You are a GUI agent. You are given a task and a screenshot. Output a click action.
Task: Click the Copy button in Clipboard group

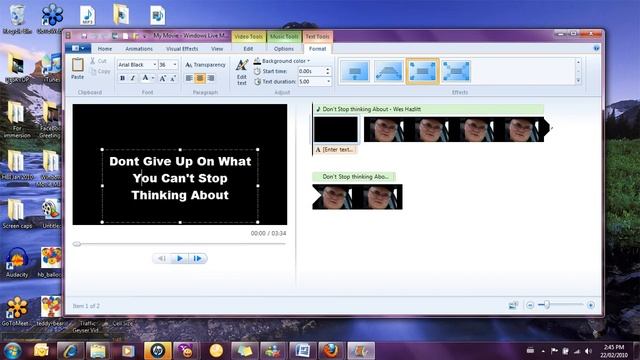100,71
